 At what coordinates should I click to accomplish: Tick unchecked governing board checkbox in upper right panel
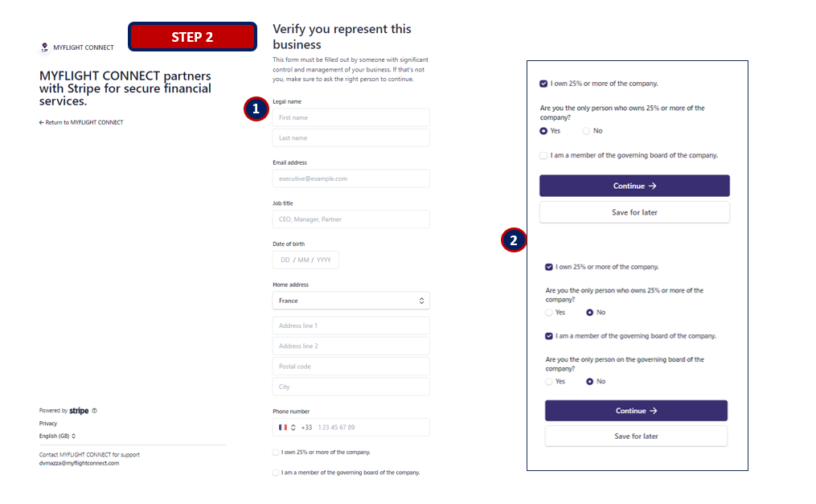pos(543,155)
